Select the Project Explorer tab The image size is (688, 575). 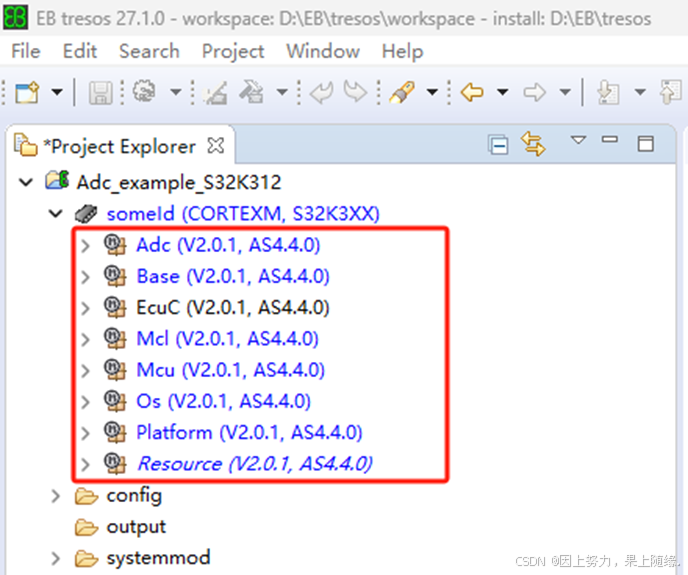(119, 146)
